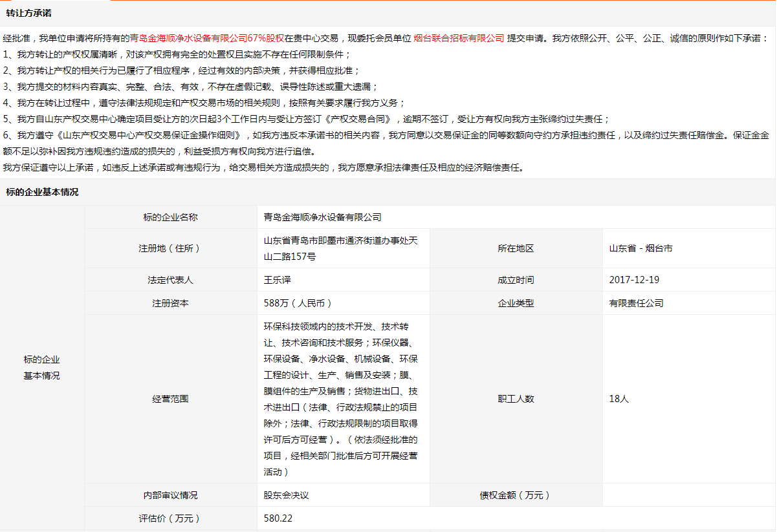Click the 法定代表人 label

pyautogui.click(x=171, y=280)
